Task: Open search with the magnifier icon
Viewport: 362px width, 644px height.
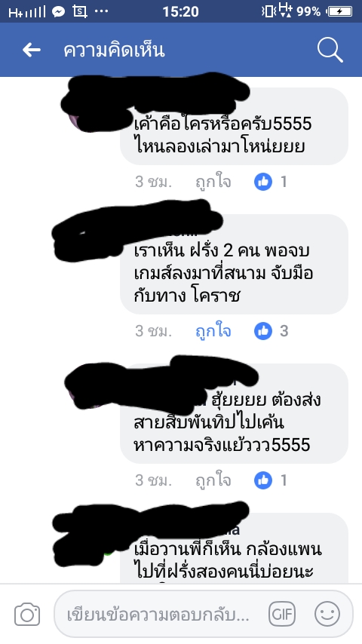Action: coord(330,50)
